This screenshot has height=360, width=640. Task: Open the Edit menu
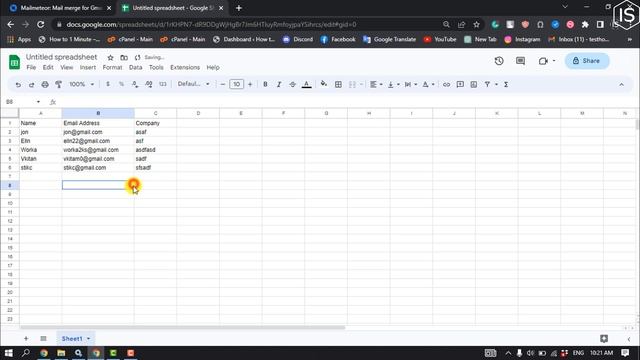tap(48, 67)
